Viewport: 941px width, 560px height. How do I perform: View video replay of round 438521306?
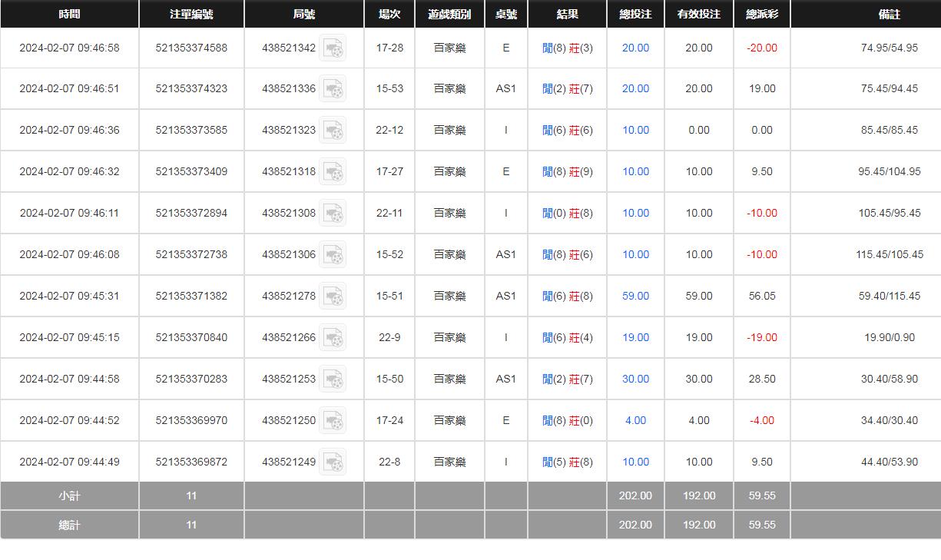[x=333, y=255]
